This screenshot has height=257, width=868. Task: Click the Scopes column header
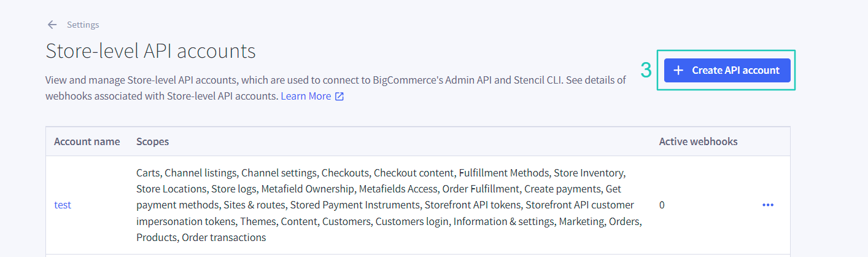tap(152, 141)
